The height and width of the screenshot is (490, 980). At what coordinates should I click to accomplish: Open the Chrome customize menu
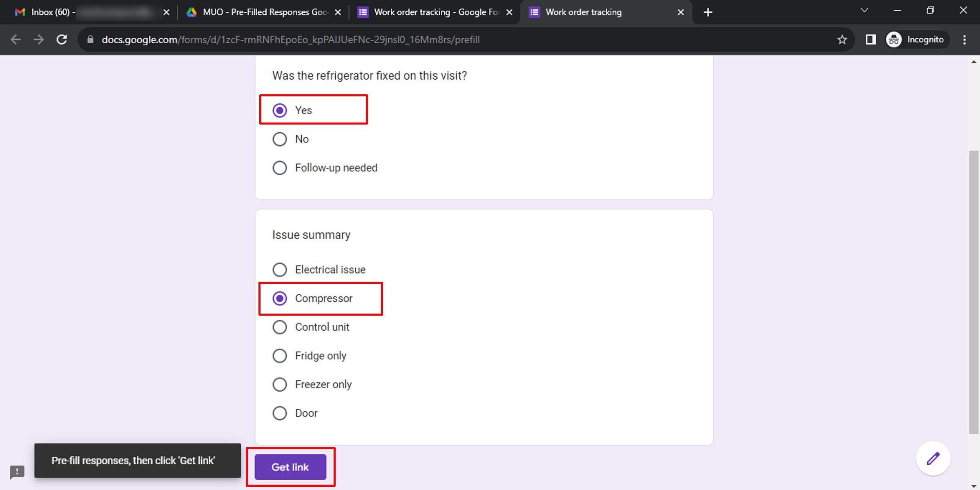point(964,39)
